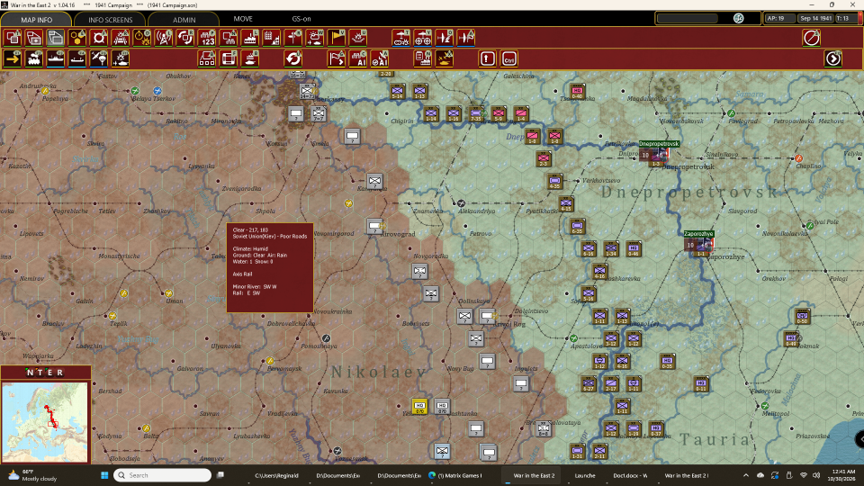
Task: Expand the hidden system tray icons chevron
Action: (x=746, y=475)
